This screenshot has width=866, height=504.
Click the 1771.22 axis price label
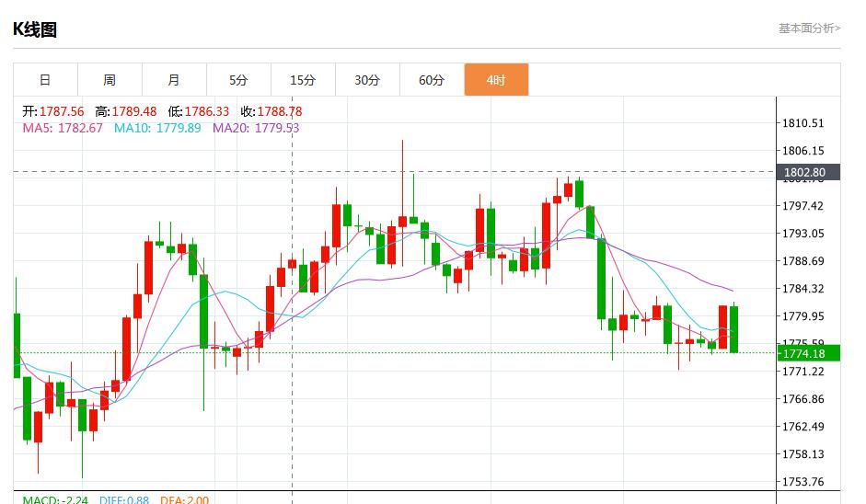tap(803, 372)
